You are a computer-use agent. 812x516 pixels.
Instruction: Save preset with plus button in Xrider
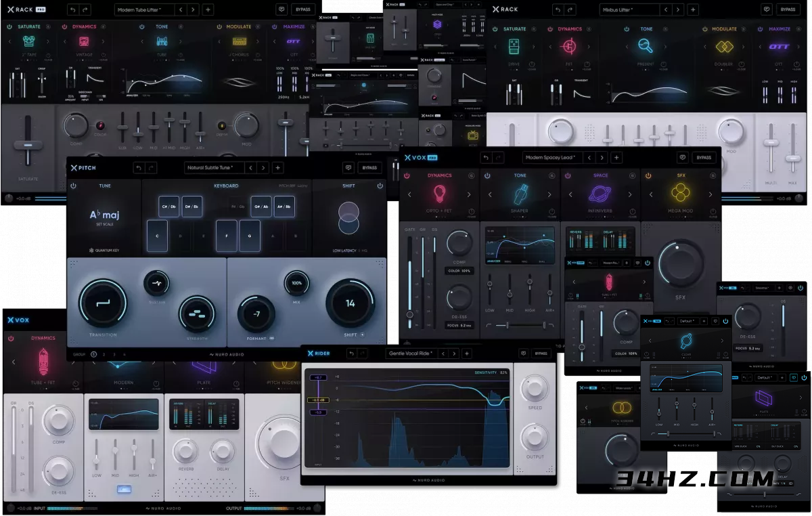coord(466,353)
